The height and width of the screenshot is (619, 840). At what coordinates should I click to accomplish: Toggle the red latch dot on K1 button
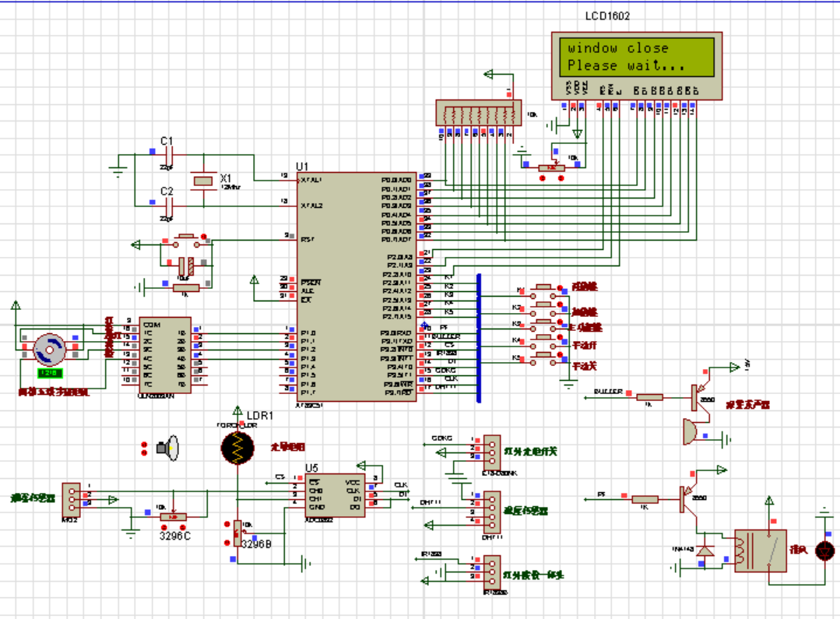coord(560,288)
